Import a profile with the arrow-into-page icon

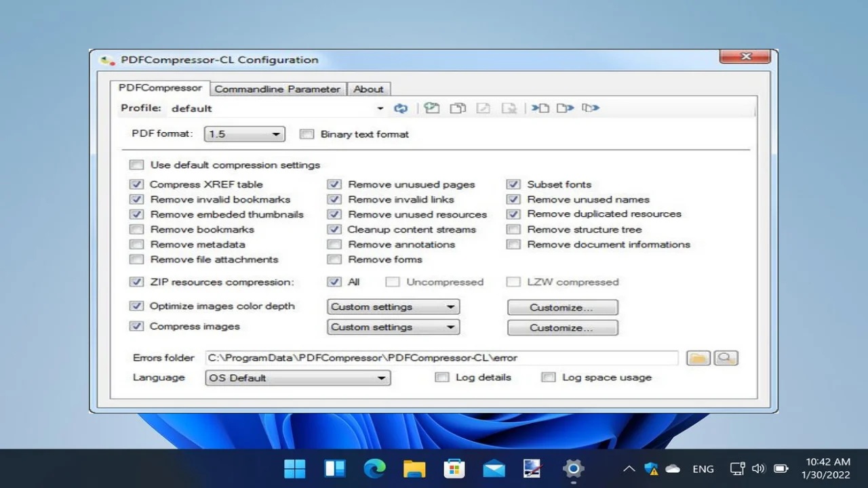click(x=540, y=108)
